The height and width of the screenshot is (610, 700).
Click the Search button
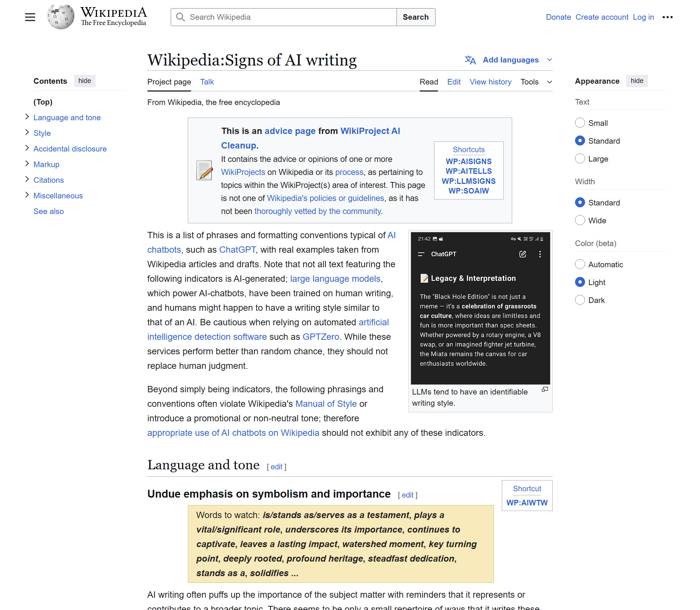point(416,17)
